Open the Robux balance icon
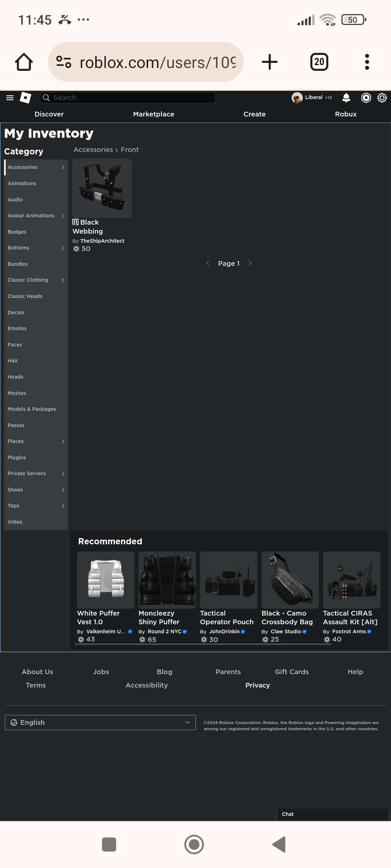 point(366,98)
